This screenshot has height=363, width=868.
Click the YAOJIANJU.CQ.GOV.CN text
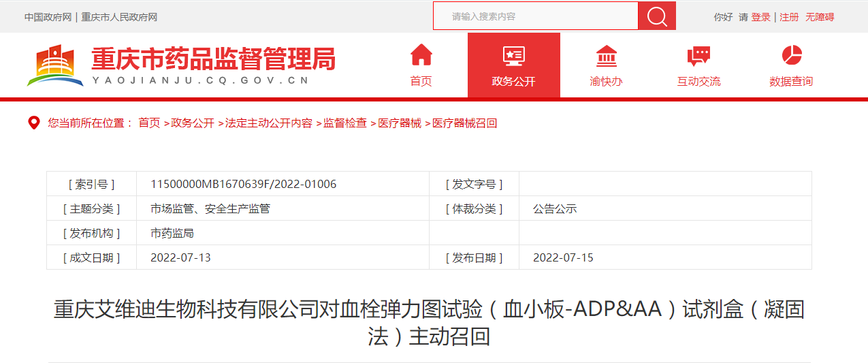pyautogui.click(x=200, y=80)
